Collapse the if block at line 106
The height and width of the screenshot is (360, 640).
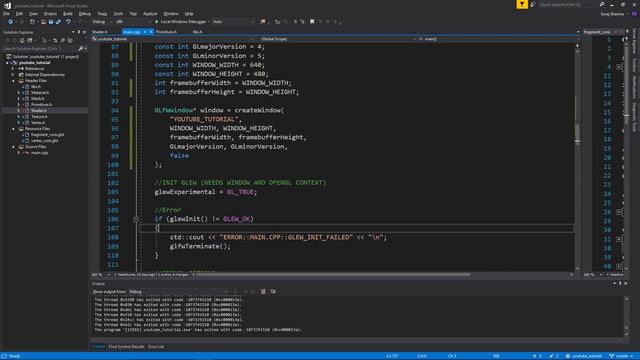click(136, 219)
